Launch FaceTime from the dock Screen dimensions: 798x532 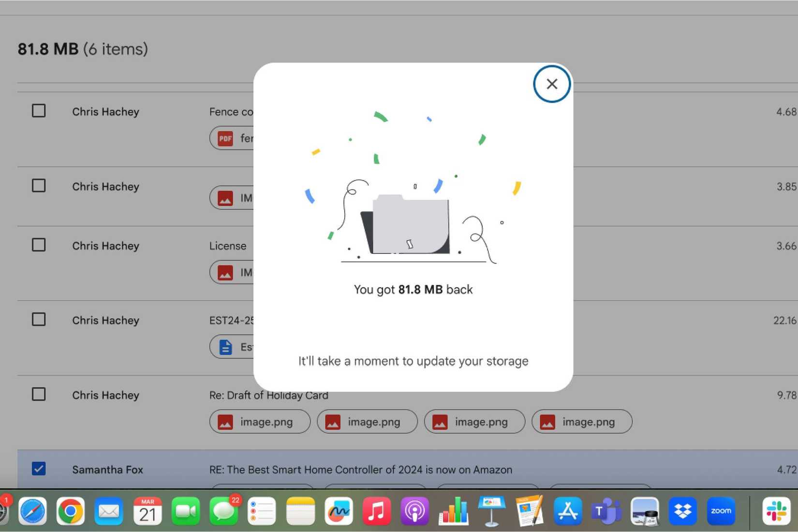(x=185, y=511)
